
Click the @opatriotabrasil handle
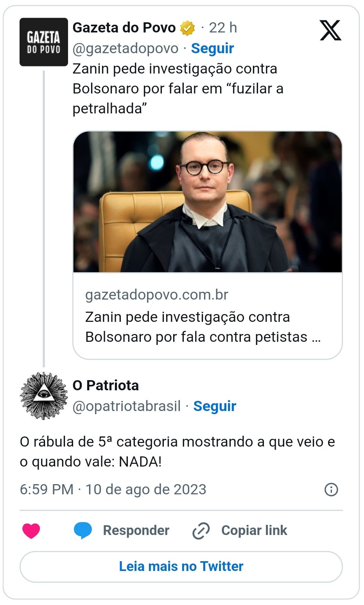[127, 406]
